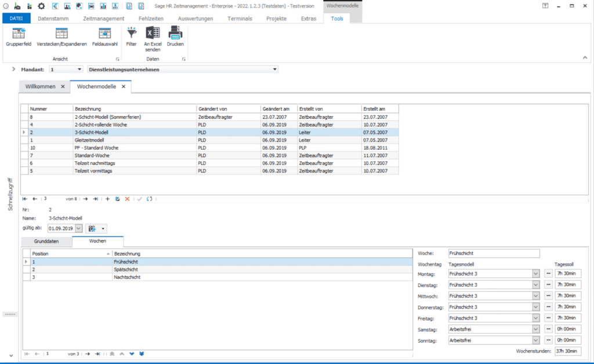The image size is (594, 364).
Task: Open the Feldauswahl field chooser
Action: tap(105, 37)
